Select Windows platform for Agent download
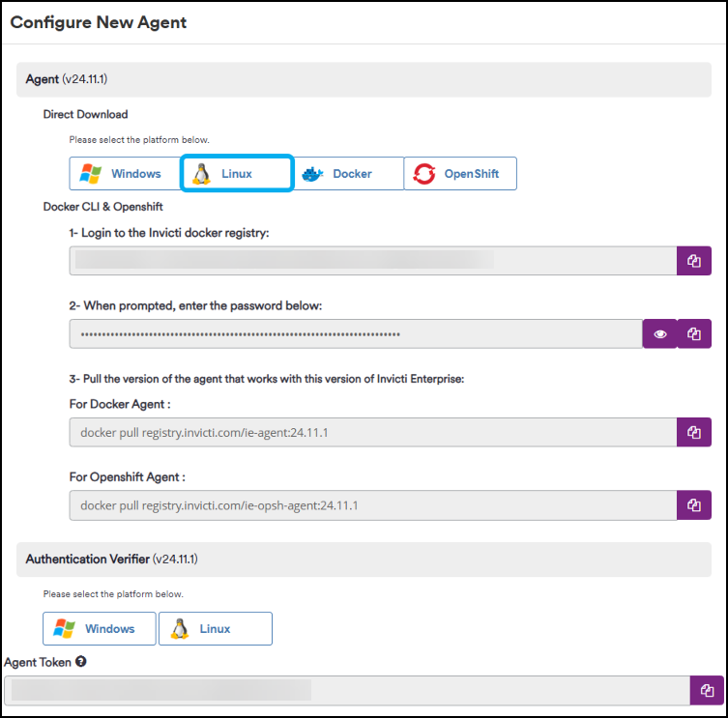728x718 pixels. coord(125,174)
